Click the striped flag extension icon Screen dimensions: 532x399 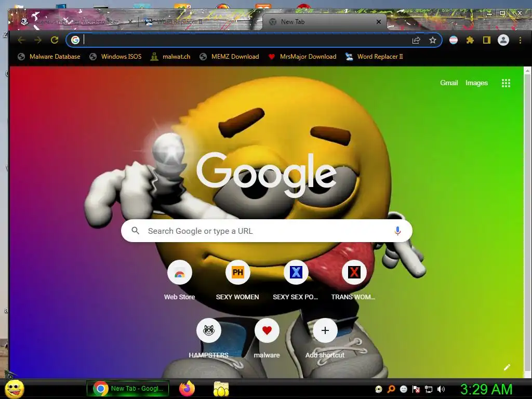[x=453, y=40]
